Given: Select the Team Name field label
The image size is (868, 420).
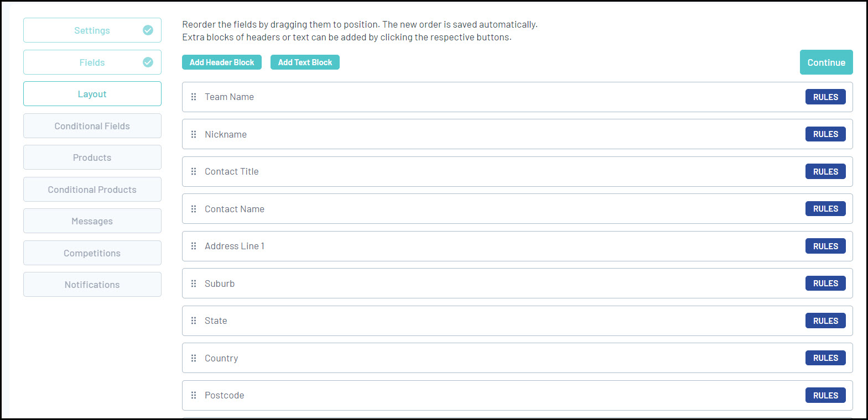Looking at the screenshot, I should click(x=229, y=97).
